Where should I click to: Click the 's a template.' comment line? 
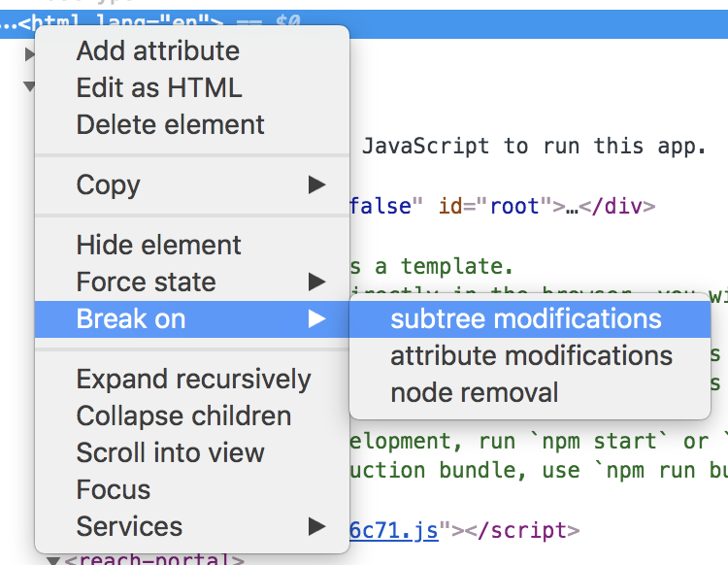(431, 267)
